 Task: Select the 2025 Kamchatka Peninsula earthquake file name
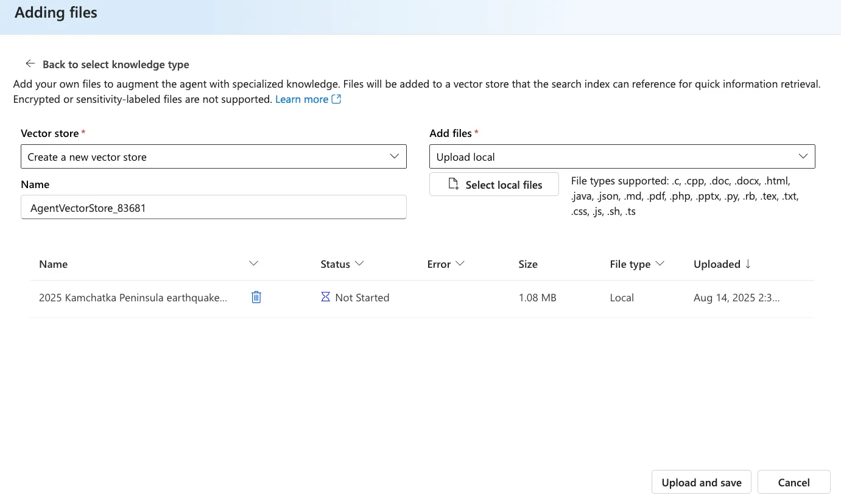[x=133, y=298]
